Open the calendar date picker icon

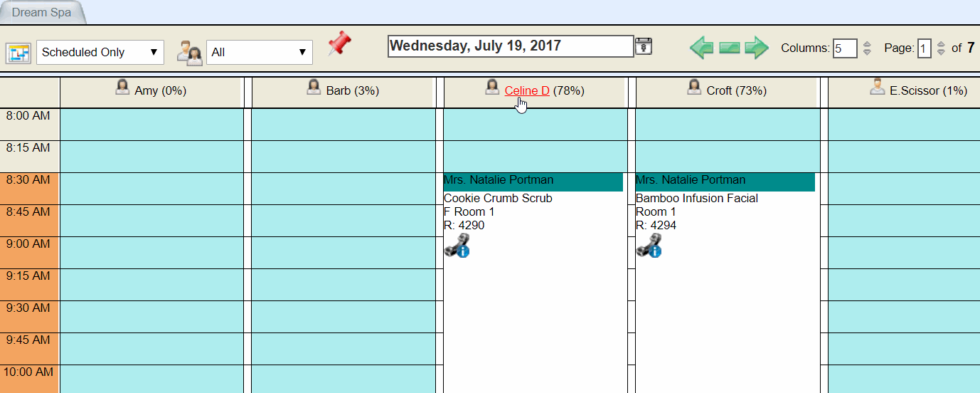[x=644, y=46]
